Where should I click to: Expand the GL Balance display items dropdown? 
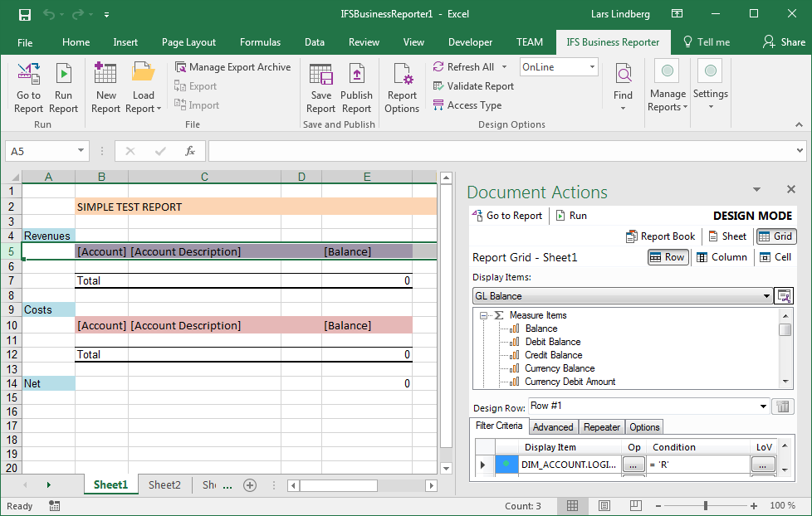[766, 296]
